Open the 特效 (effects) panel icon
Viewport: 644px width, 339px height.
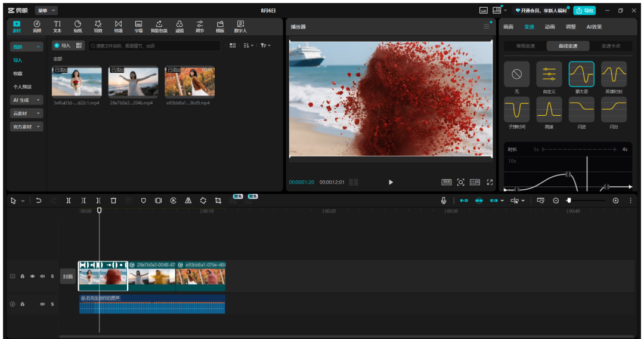click(x=98, y=26)
